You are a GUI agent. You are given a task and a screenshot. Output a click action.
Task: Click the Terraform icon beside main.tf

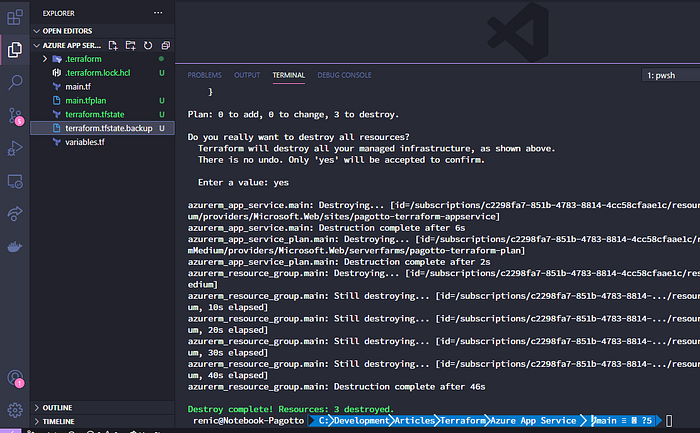(57, 87)
